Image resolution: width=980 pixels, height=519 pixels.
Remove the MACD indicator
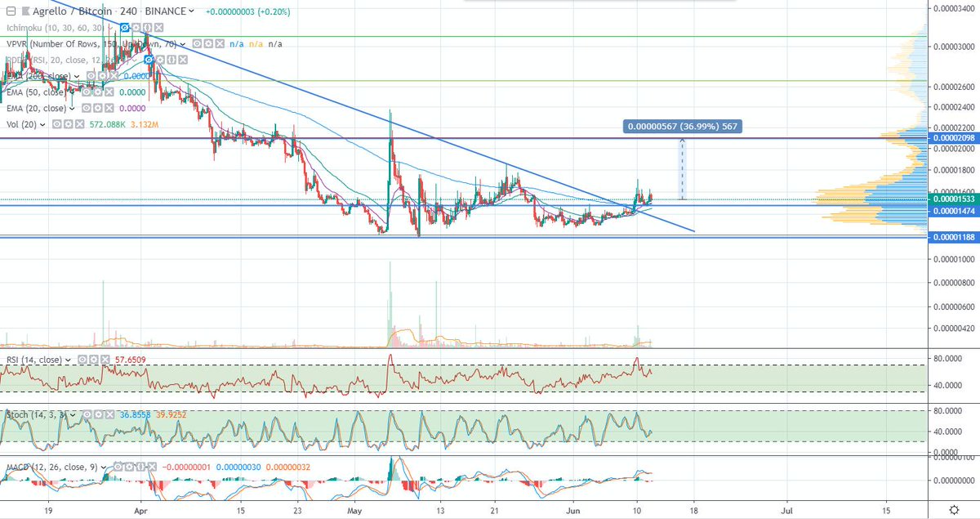pyautogui.click(x=151, y=465)
